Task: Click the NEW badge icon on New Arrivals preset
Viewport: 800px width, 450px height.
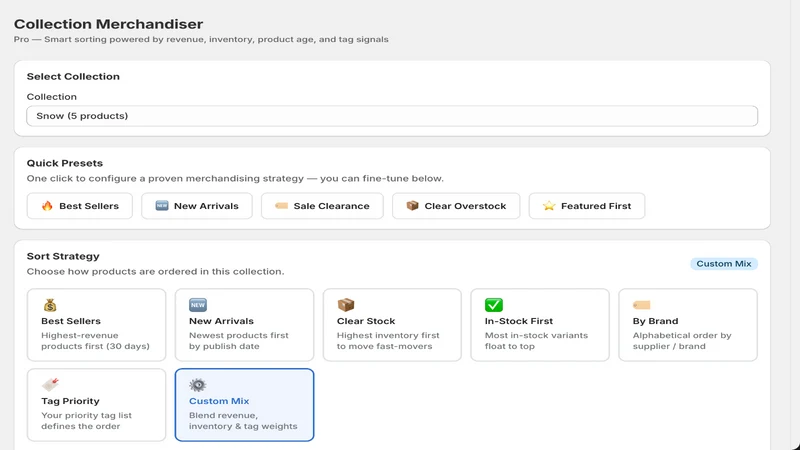Action: (162, 206)
